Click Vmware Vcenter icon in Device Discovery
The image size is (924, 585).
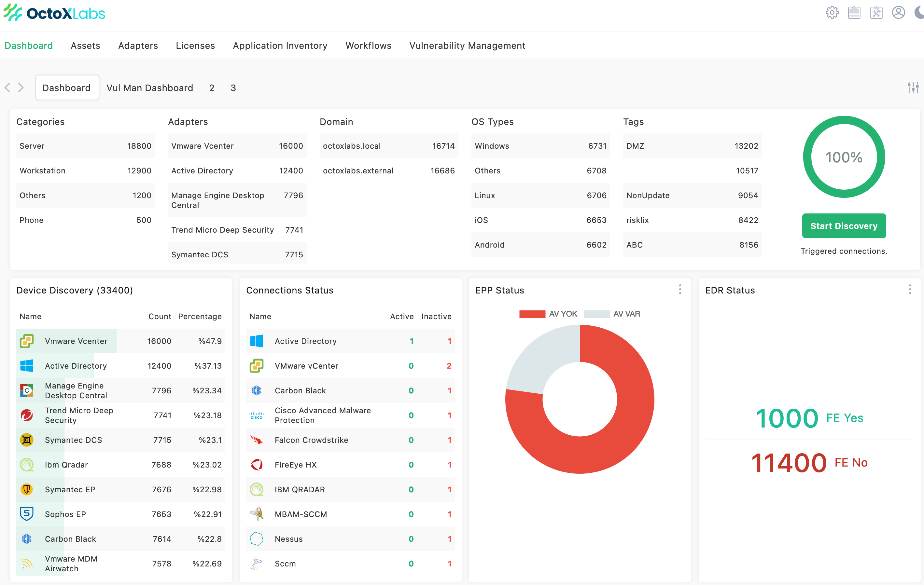26,341
